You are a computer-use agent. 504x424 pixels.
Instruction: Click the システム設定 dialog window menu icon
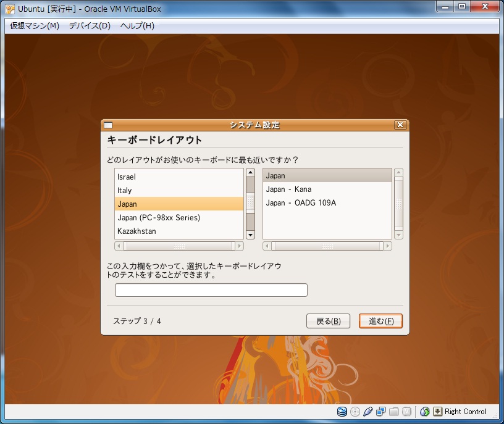108,125
